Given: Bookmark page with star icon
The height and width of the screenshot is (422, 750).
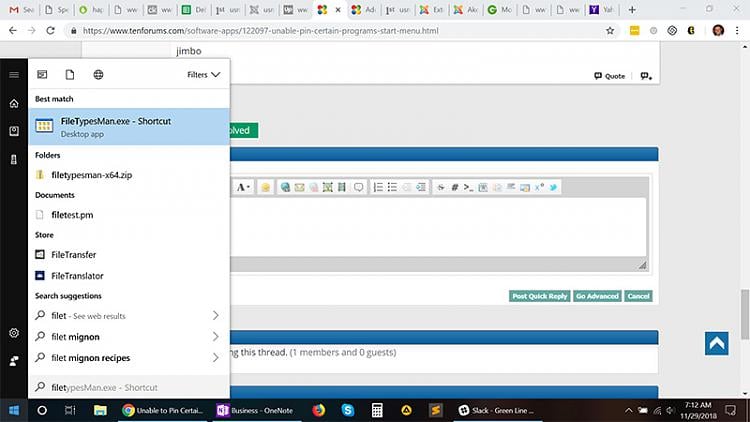Looking at the screenshot, I should tap(610, 31).
